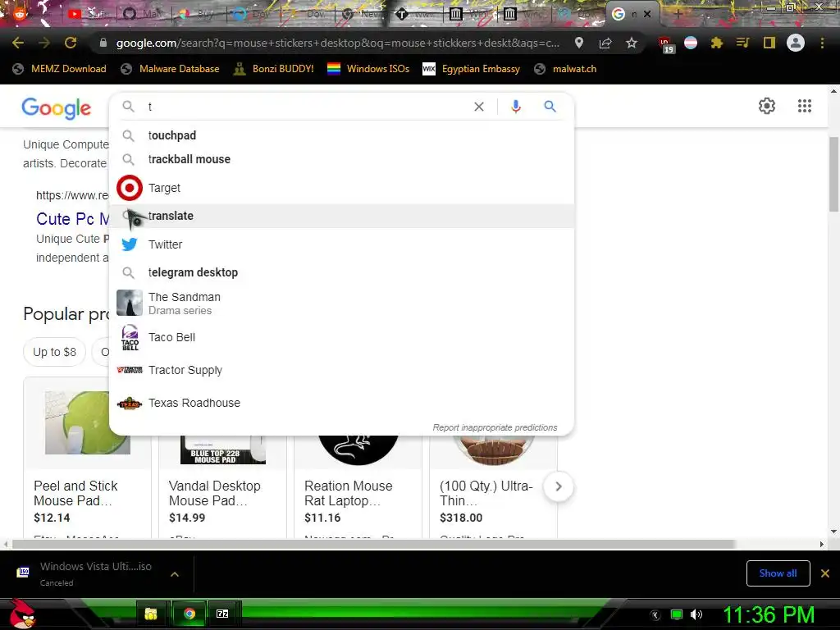Select the Target suggestion
The width and height of the screenshot is (840, 630).
point(341,188)
